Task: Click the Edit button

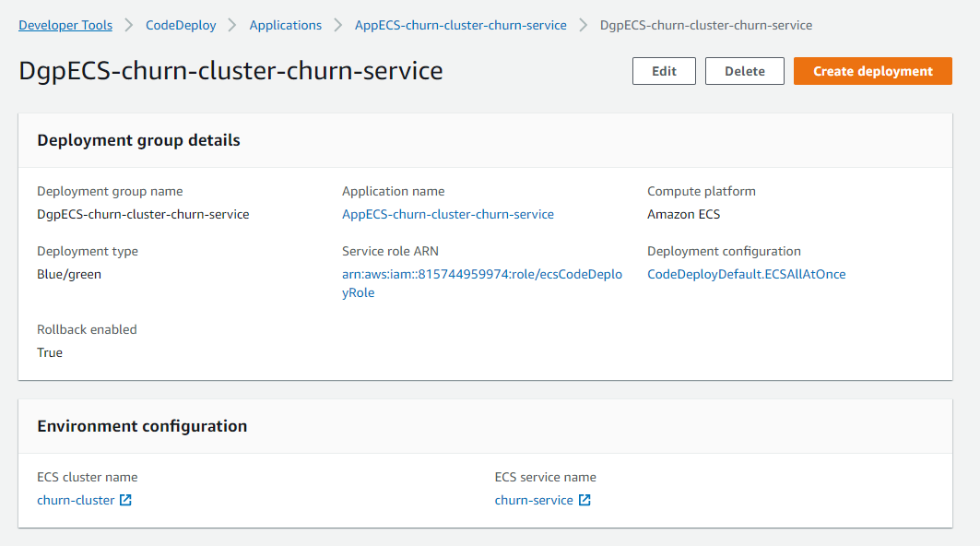Action: [x=664, y=71]
